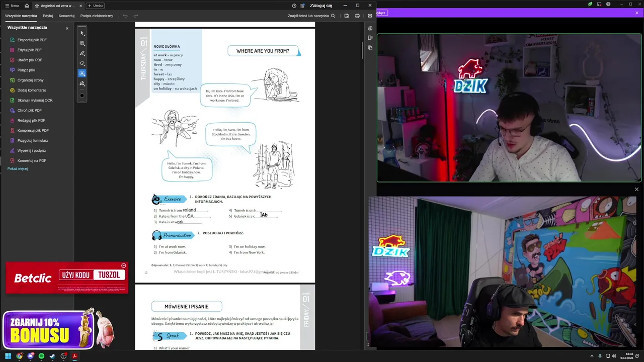Viewport: 644px width, 362px height.
Task: Click the answer field after 'Gdańsk is a c'
Action: tap(266, 216)
